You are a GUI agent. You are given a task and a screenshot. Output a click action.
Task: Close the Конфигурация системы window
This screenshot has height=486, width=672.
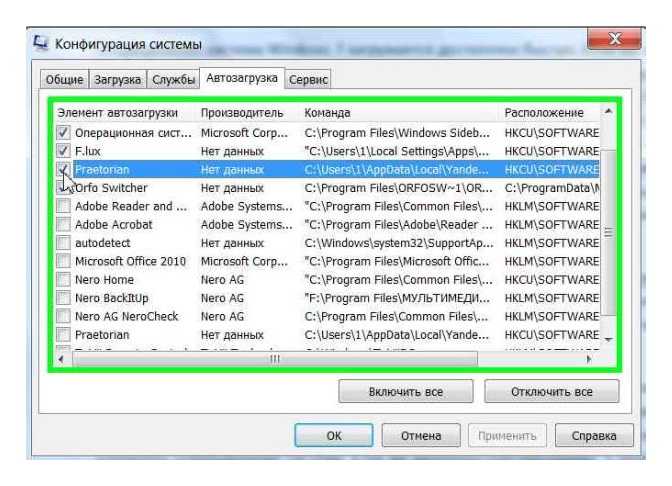click(615, 39)
